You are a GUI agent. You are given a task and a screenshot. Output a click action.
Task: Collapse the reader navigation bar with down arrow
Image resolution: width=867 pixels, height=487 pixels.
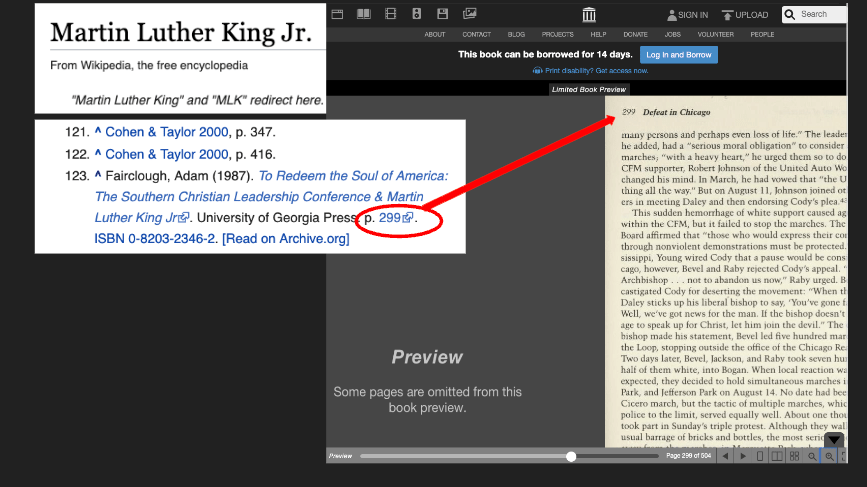(x=834, y=440)
